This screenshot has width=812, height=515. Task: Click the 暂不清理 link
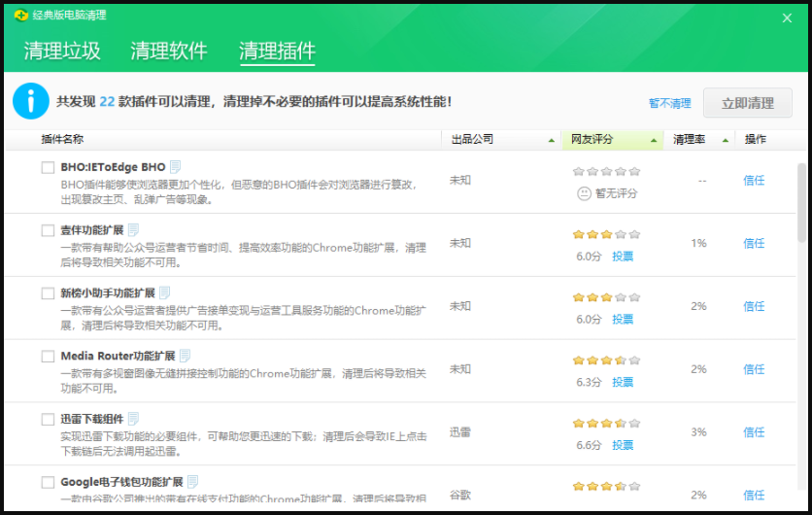670,103
